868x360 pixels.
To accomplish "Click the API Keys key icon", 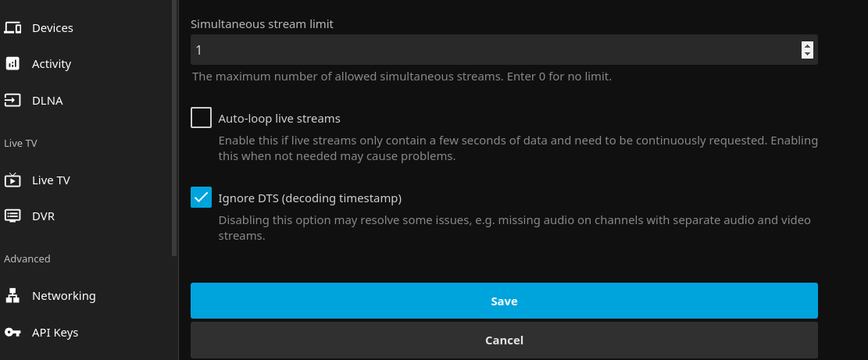I will [x=13, y=333].
